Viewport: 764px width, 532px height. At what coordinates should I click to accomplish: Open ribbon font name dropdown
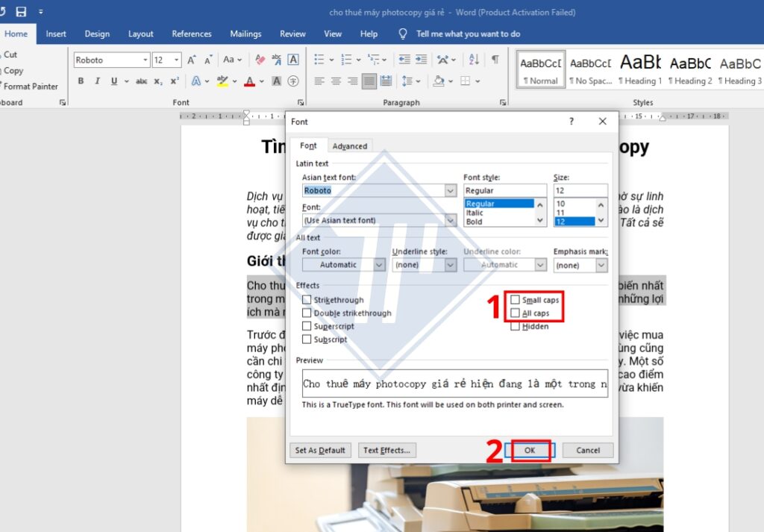tap(145, 60)
